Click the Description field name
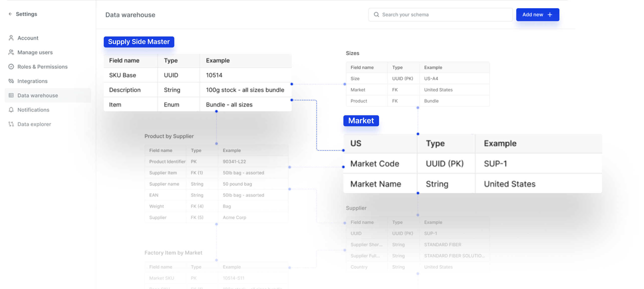Screen dimensions: 644x289 pyautogui.click(x=125, y=90)
